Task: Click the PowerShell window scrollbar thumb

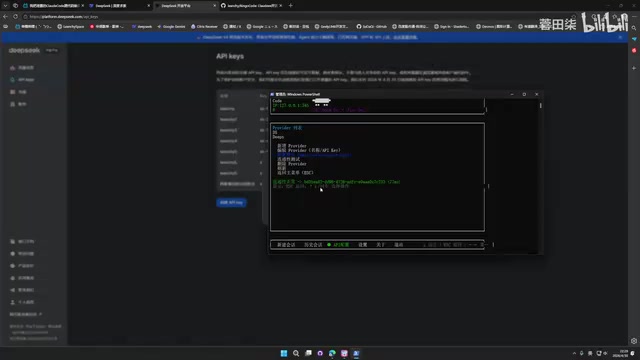Action: (x=541, y=106)
